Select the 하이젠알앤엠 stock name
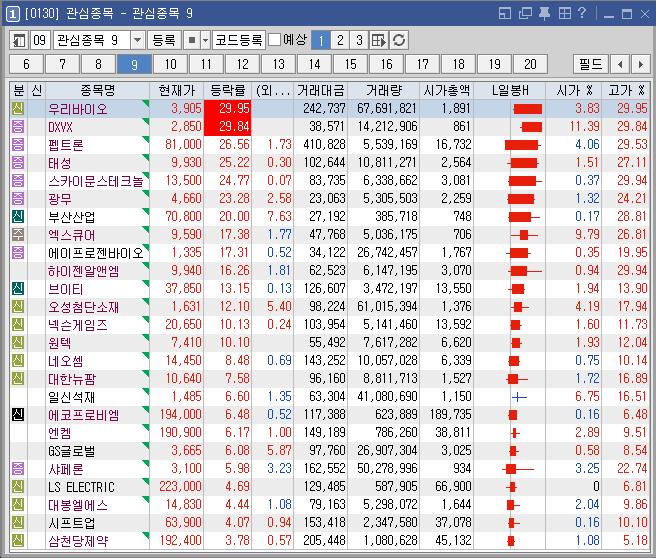Viewport: 656px width, 558px height. click(x=84, y=271)
